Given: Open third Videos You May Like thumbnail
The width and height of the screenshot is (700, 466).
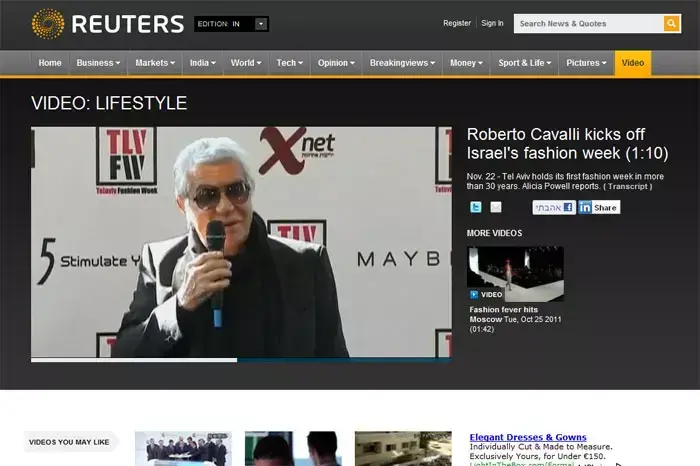Looking at the screenshot, I should point(403,449).
